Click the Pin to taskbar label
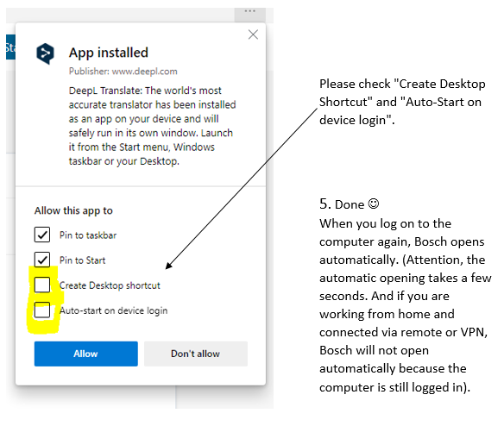The width and height of the screenshot is (504, 426). pos(88,235)
